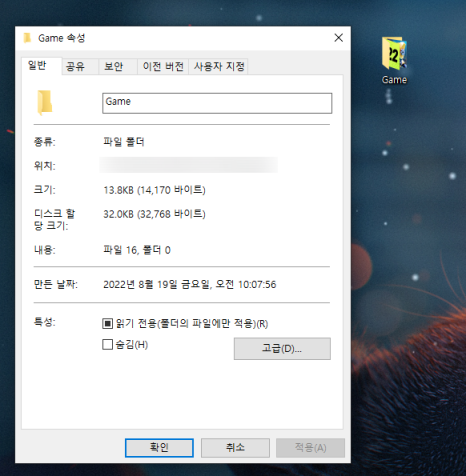Enable the 숨김(H) hidden checkbox
This screenshot has height=476, width=466.
coord(107,344)
